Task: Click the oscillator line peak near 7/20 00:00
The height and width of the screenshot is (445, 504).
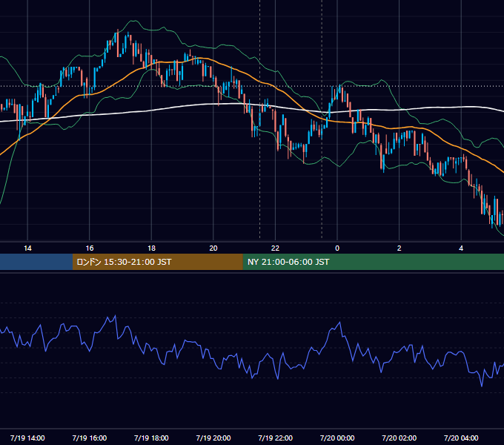Action: point(339,322)
